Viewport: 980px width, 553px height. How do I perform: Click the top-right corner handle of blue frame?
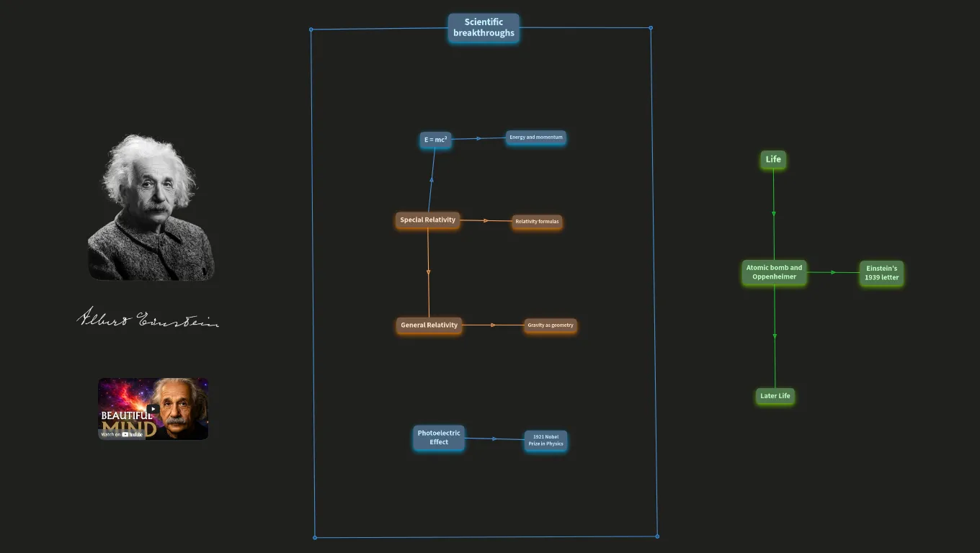pos(651,28)
